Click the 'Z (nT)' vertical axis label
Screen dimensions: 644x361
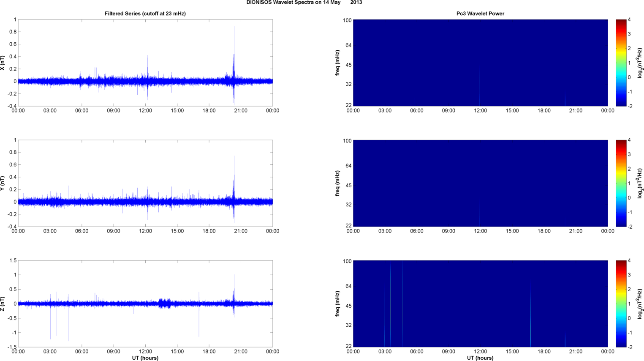pos(3,304)
